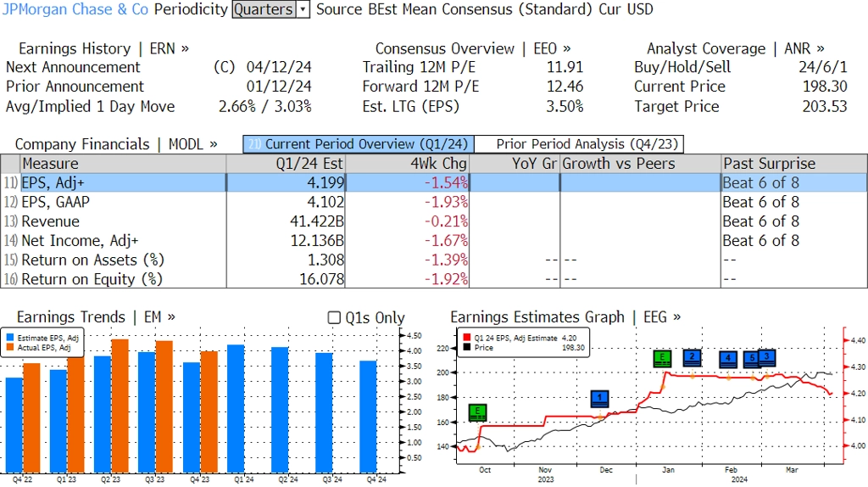
Task: Click blue Estimate EPS, Adj legend swatch
Action: 10,338
